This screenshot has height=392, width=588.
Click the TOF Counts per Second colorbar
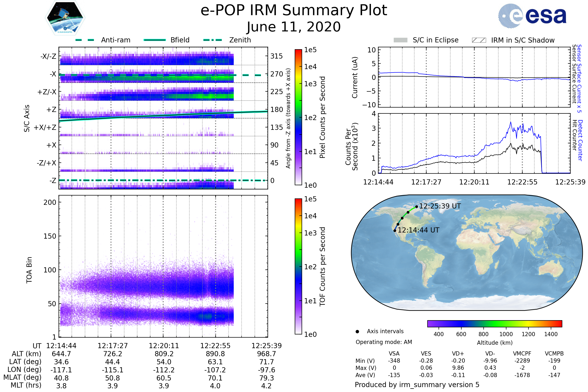(x=298, y=266)
